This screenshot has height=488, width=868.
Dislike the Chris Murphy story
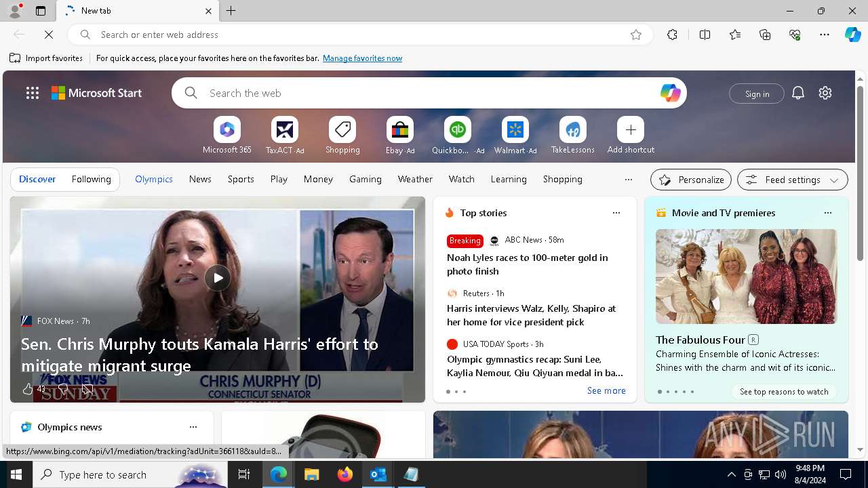point(62,389)
